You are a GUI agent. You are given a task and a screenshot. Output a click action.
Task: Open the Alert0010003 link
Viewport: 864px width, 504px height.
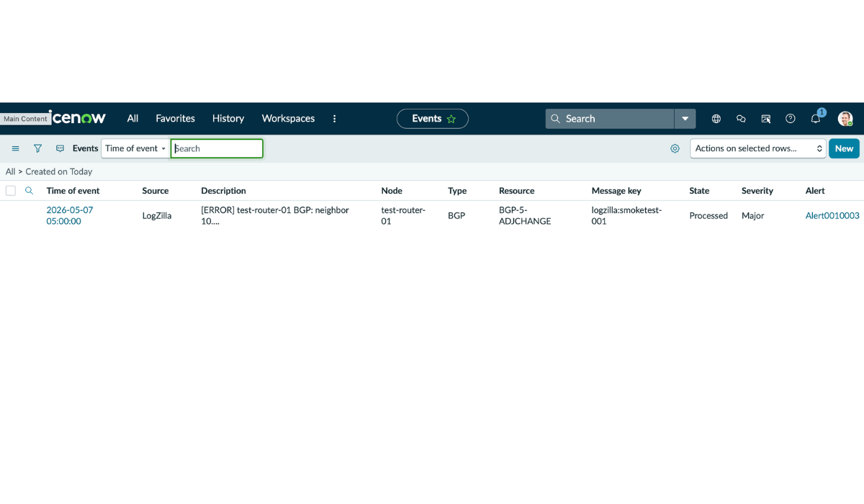pos(832,215)
